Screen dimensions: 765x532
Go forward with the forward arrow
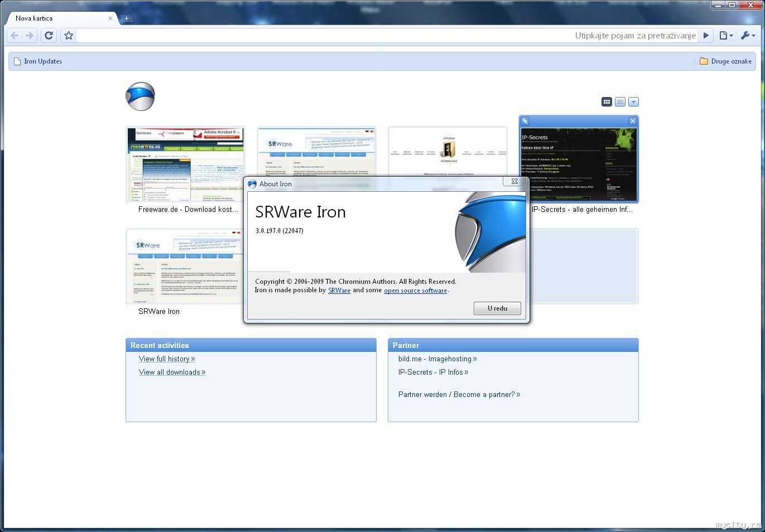pyautogui.click(x=30, y=36)
